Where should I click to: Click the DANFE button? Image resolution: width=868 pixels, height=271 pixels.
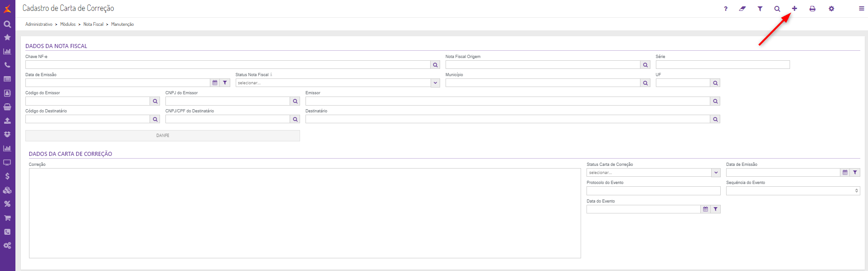[x=163, y=135]
